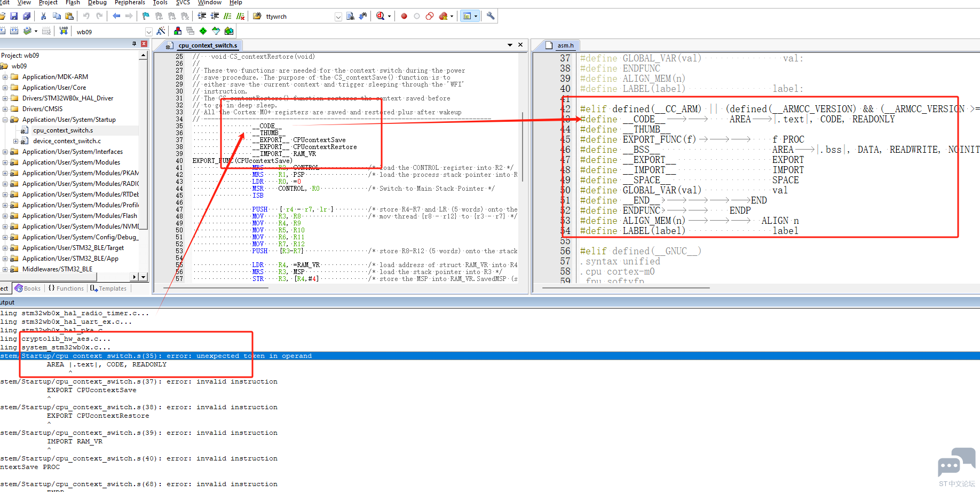Open Manage Run-Time Environment with the green diamond icon
980x492 pixels.
(x=203, y=31)
